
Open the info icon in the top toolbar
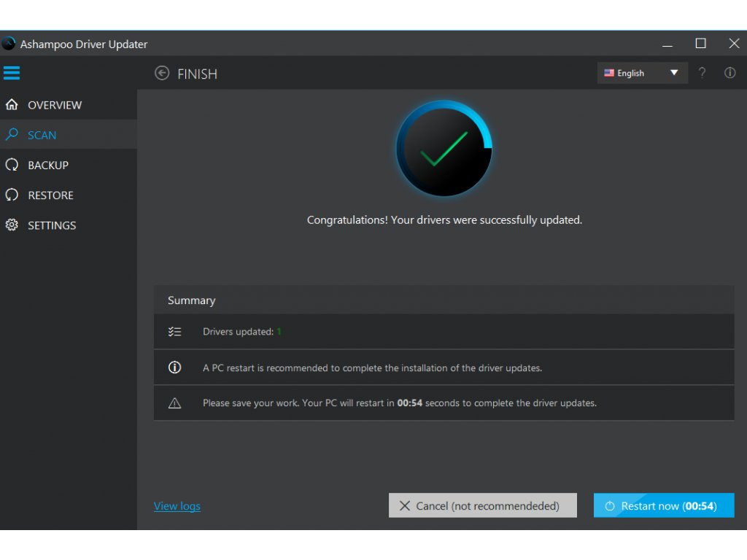729,73
